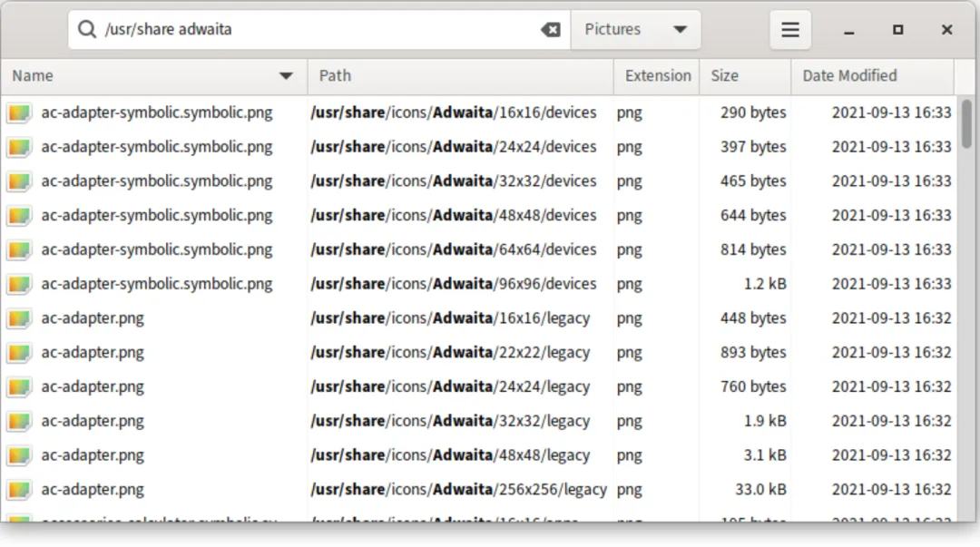The width and height of the screenshot is (980, 547).
Task: Open the Pictures filter dropdown
Action: point(635,29)
